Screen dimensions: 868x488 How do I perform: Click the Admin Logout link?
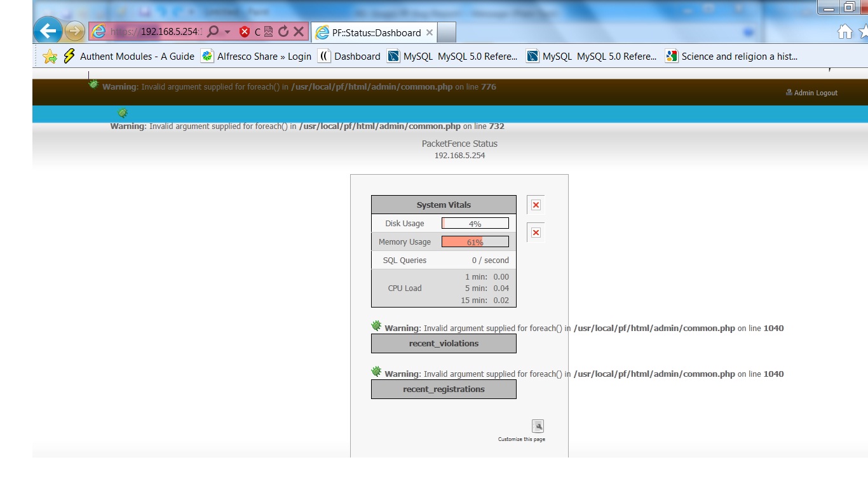click(815, 93)
